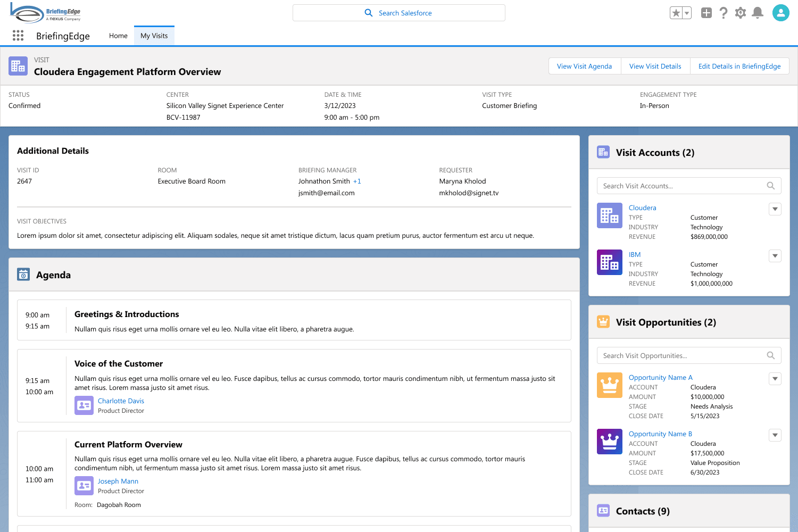
Task: Click the $869,000,000 revenue value
Action: 709,237
